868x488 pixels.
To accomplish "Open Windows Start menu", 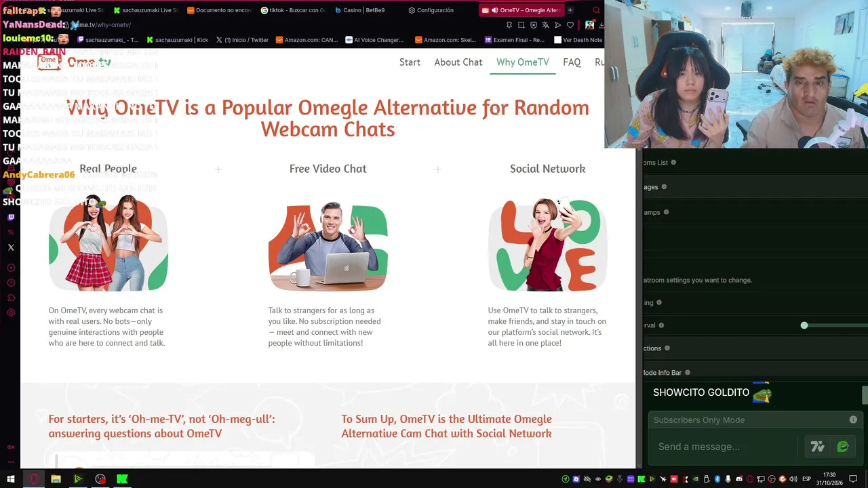I will pos(10,479).
